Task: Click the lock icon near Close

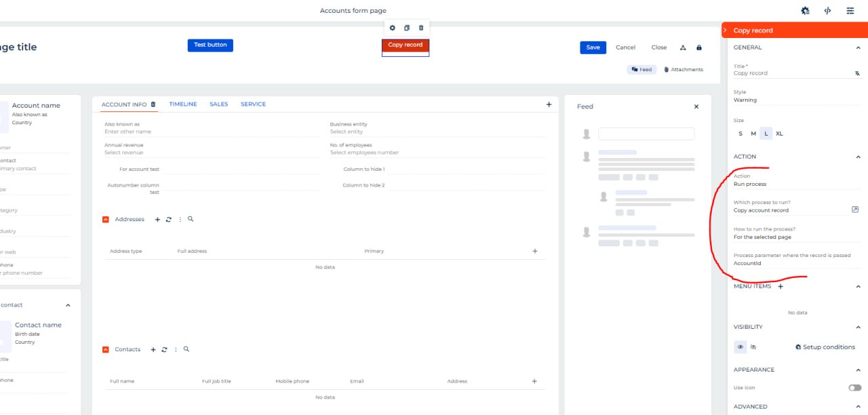Action: [699, 47]
